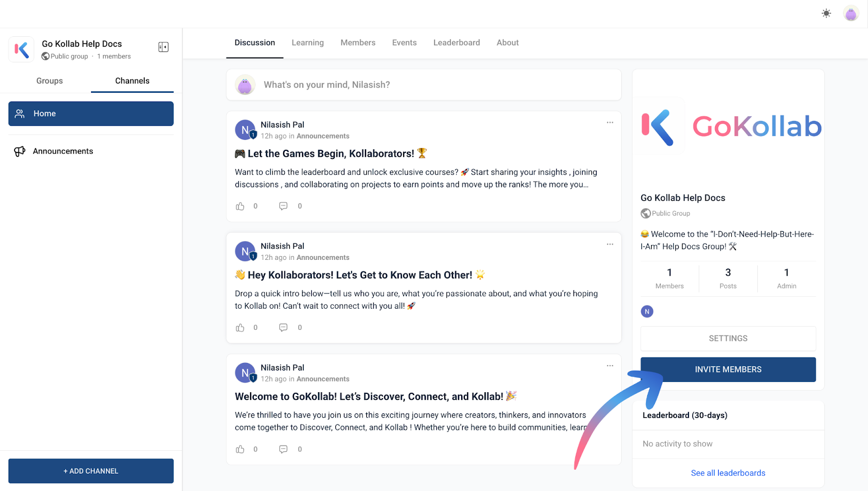This screenshot has height=491, width=868.
Task: Open the Home channel
Action: (x=91, y=113)
